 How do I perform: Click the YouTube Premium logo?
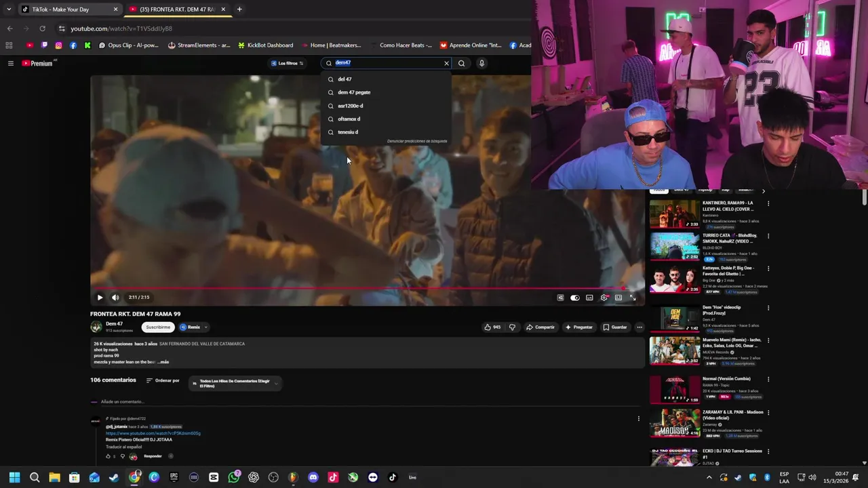37,63
